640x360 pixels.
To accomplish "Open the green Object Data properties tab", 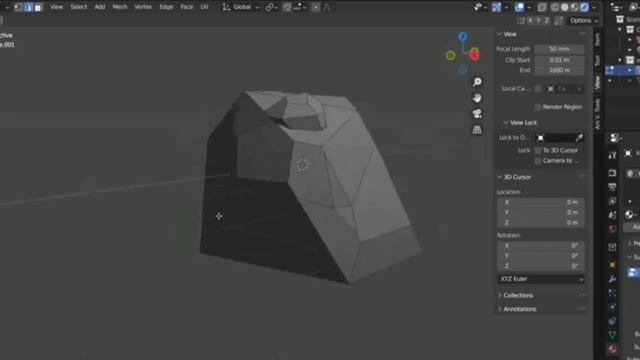I will [612, 335].
